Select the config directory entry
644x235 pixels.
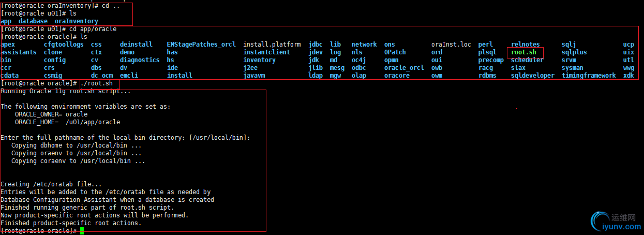pyautogui.click(x=54, y=60)
